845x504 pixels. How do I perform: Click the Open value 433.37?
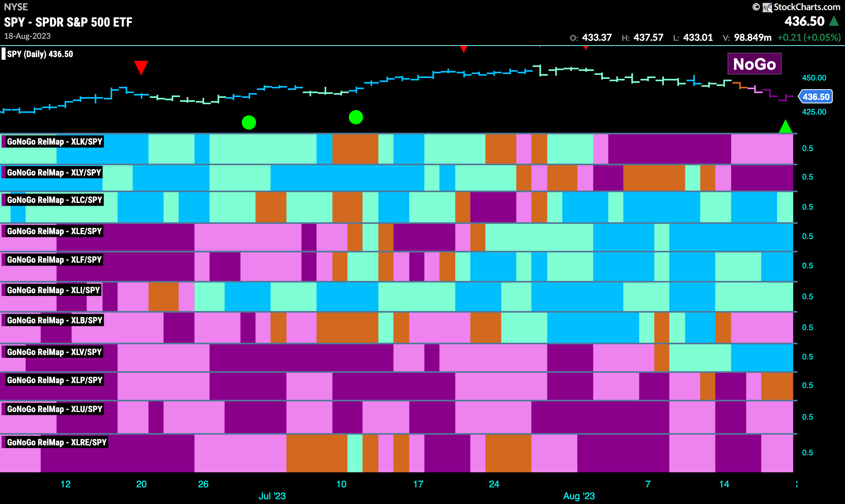(597, 38)
